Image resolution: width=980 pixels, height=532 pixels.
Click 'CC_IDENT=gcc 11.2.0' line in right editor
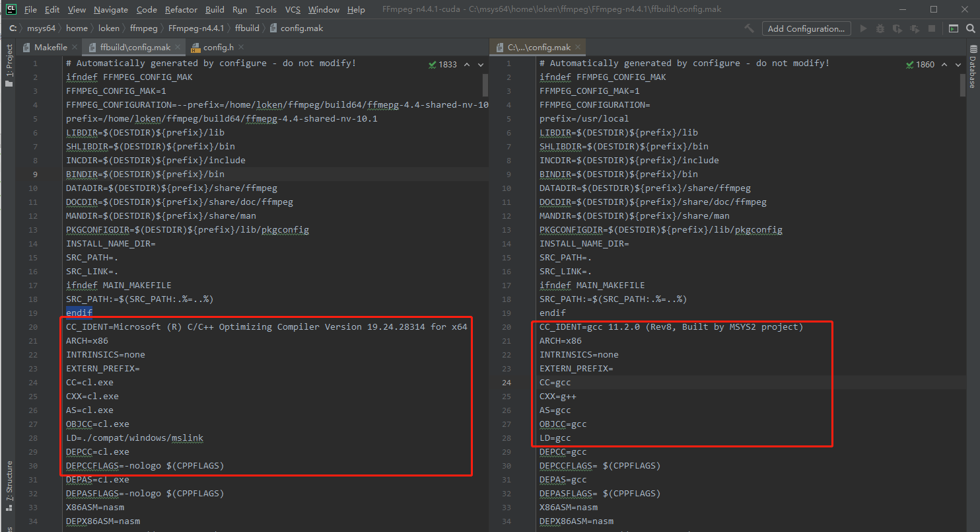(x=671, y=327)
